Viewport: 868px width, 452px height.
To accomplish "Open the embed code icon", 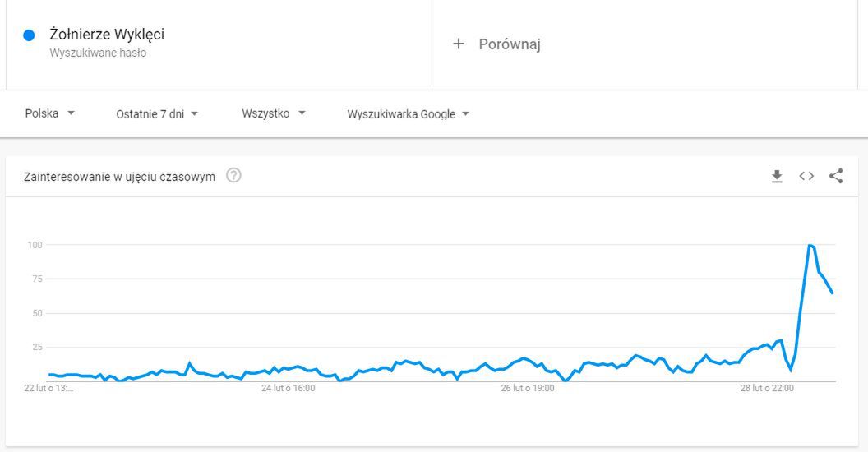I will (x=806, y=176).
